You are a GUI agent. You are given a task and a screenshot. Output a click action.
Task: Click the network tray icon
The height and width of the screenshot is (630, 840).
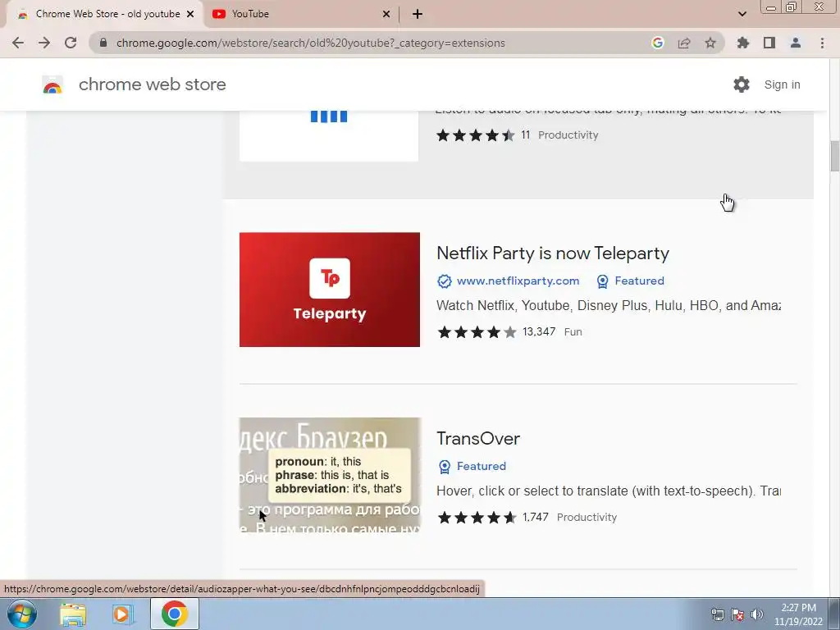pyautogui.click(x=717, y=614)
